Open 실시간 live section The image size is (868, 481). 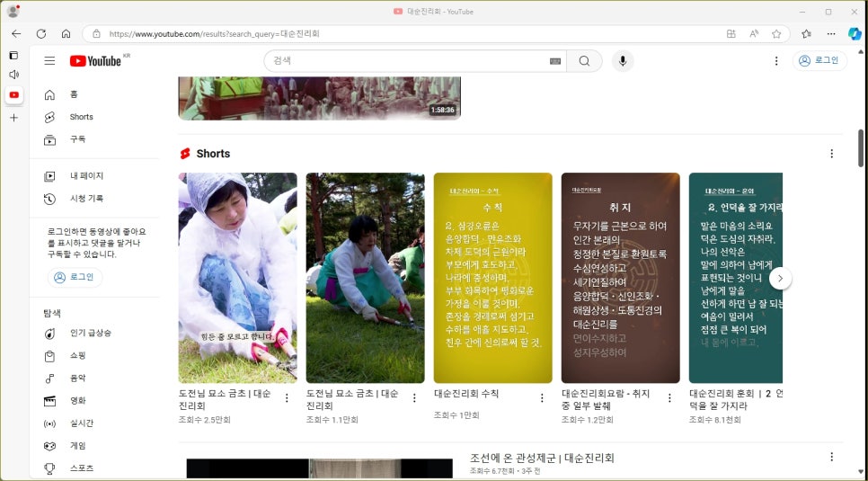tap(94, 423)
